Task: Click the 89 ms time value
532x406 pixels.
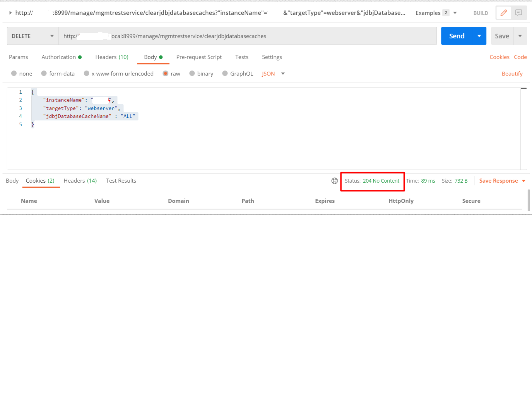Action: [x=428, y=181]
